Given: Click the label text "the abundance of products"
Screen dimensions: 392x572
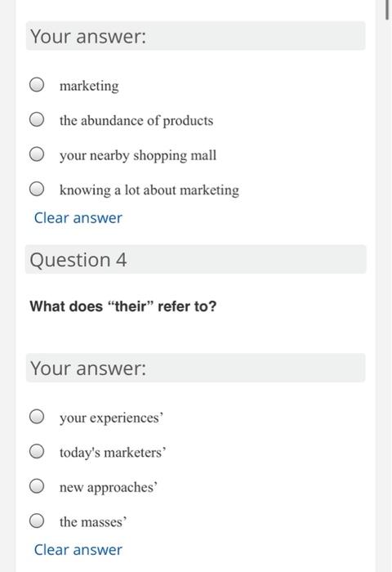Looking at the screenshot, I should (136, 121).
